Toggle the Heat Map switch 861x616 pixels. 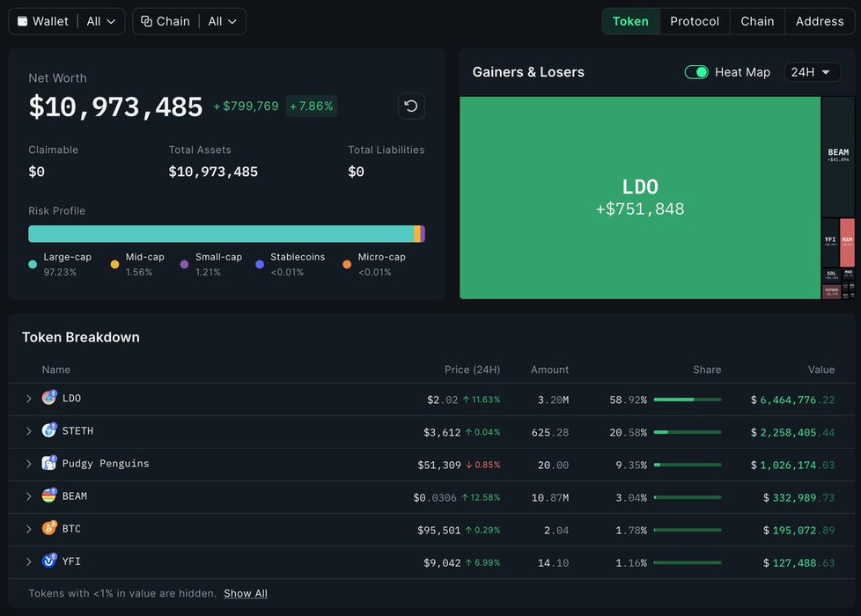[696, 72]
